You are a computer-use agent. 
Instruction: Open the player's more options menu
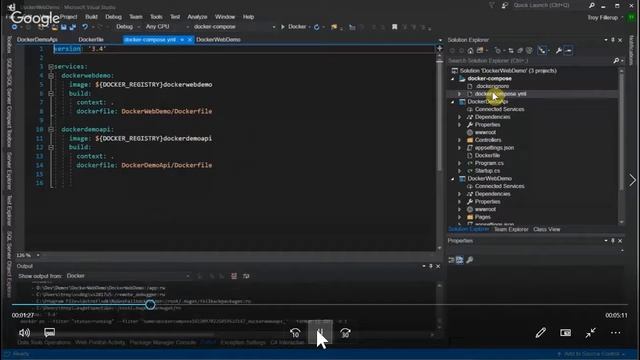616,333
